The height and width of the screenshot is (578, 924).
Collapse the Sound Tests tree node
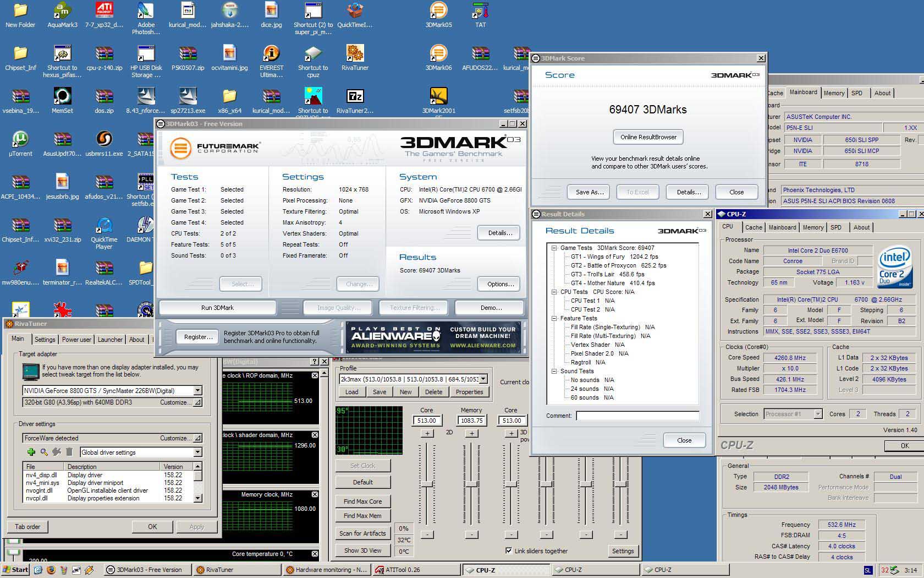point(554,371)
